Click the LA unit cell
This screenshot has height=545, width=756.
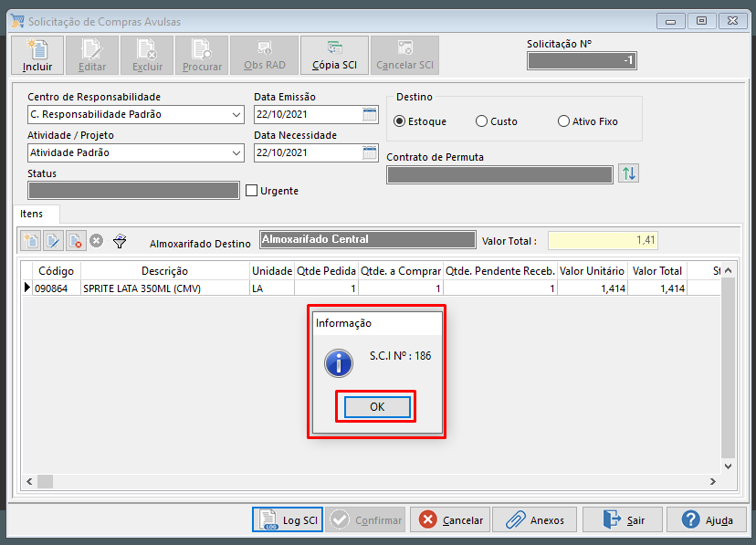pos(272,288)
